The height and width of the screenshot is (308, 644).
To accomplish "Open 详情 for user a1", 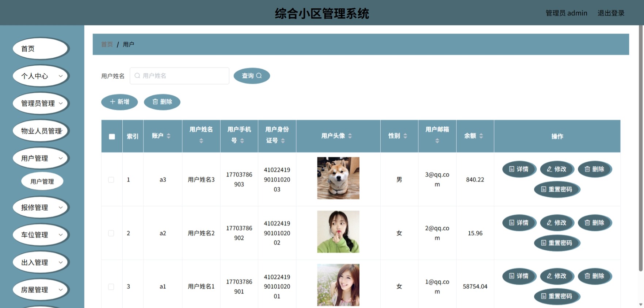I will click(x=519, y=276).
